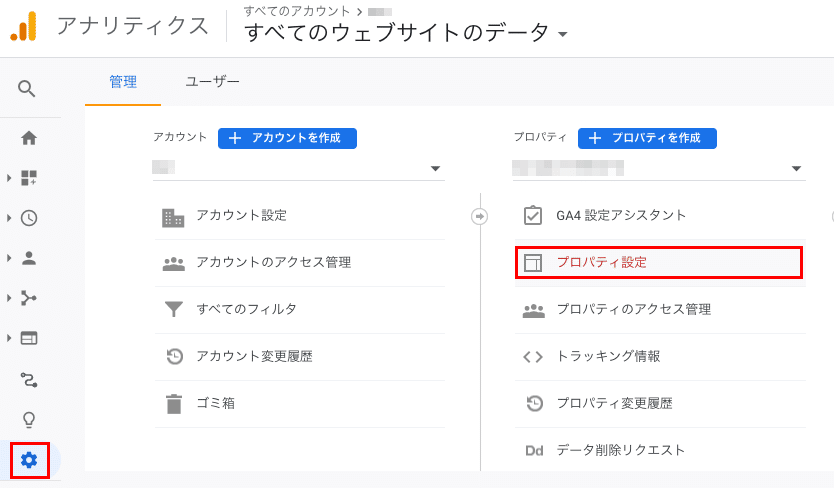Open Audience reports person icon
The image size is (834, 488).
pyautogui.click(x=29, y=258)
